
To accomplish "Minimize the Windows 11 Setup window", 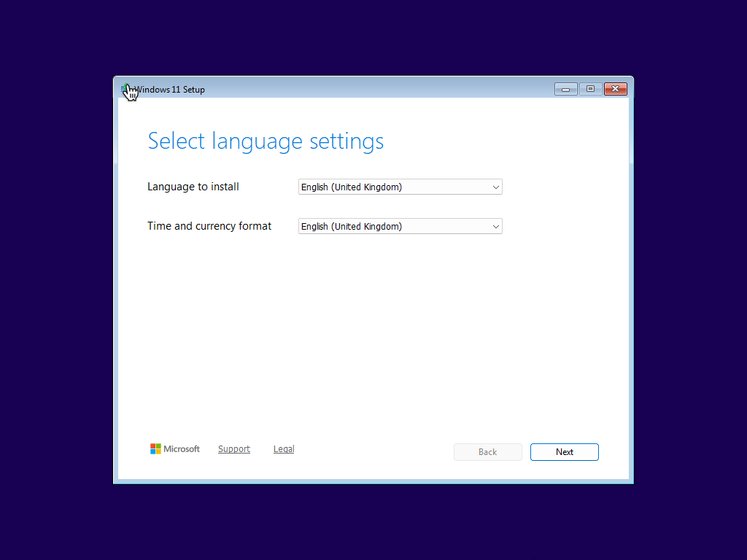I will tap(565, 88).
